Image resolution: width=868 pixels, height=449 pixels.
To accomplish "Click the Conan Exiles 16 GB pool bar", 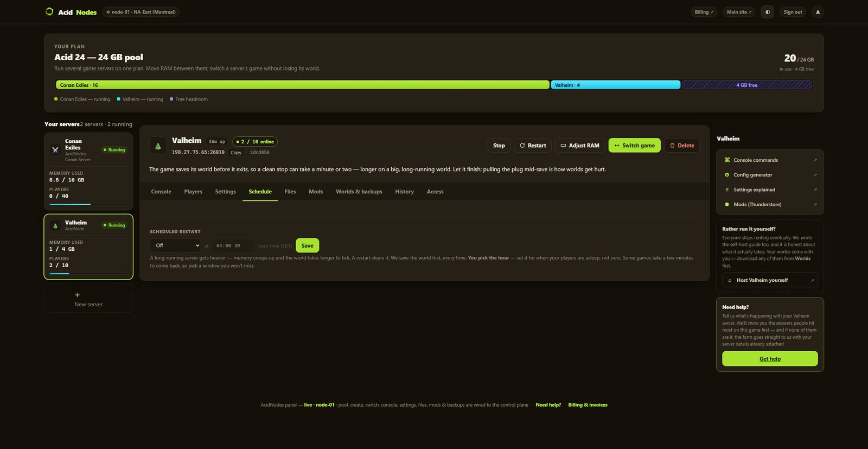I will point(303,85).
